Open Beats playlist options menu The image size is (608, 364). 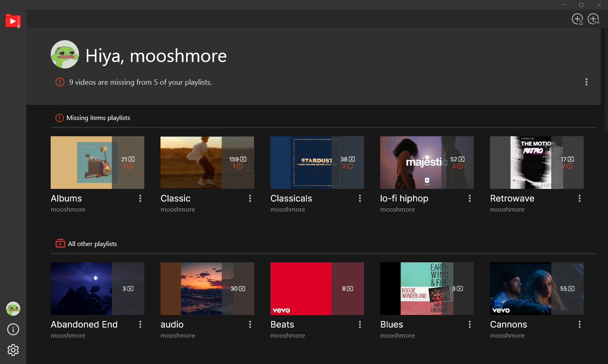click(360, 324)
